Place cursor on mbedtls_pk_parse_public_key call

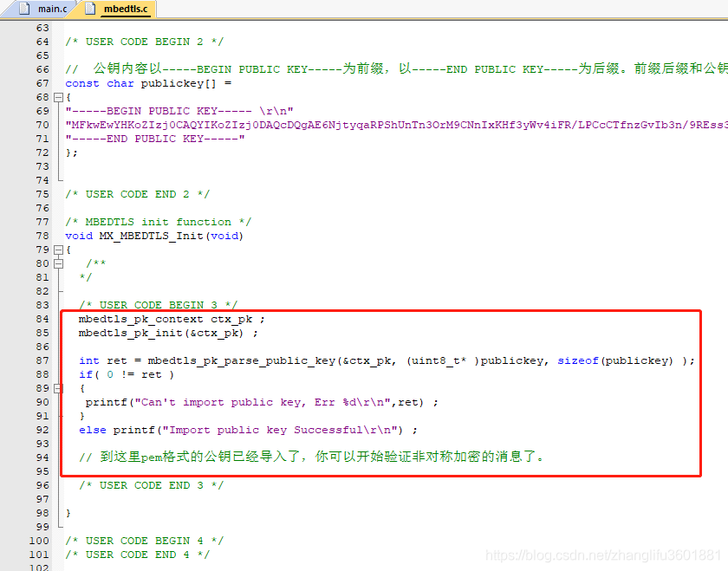(x=242, y=360)
